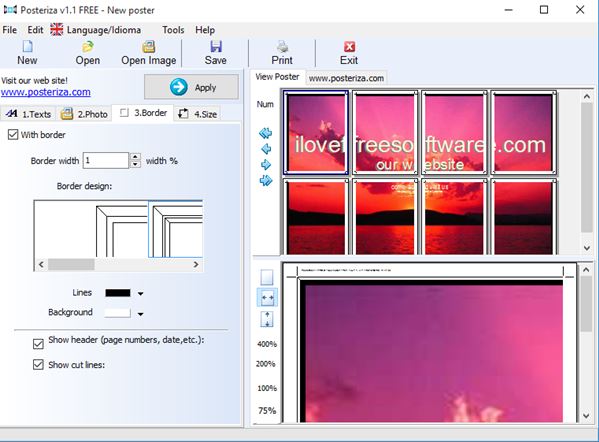Decrease border width with down spinner

[x=135, y=164]
